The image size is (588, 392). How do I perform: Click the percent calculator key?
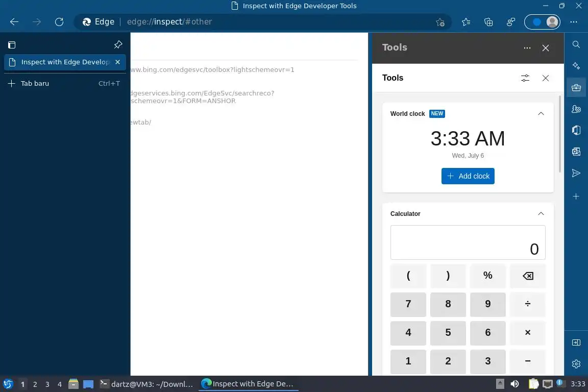coord(487,276)
